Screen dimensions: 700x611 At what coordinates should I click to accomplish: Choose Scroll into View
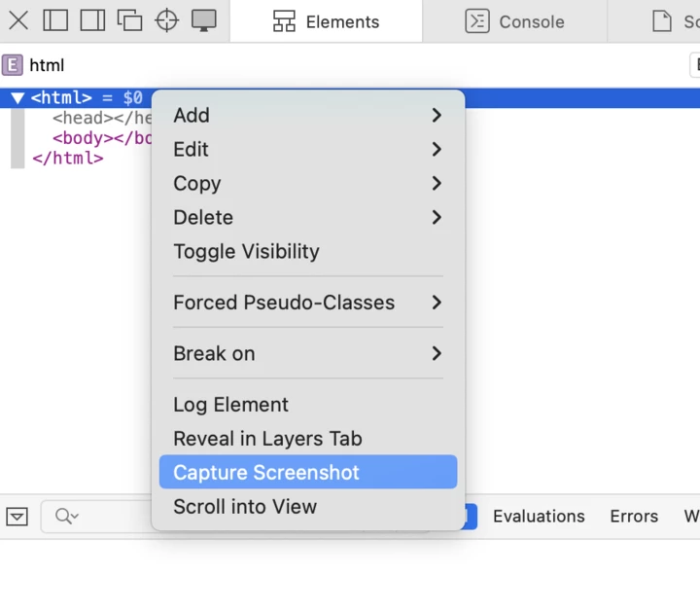point(308,507)
